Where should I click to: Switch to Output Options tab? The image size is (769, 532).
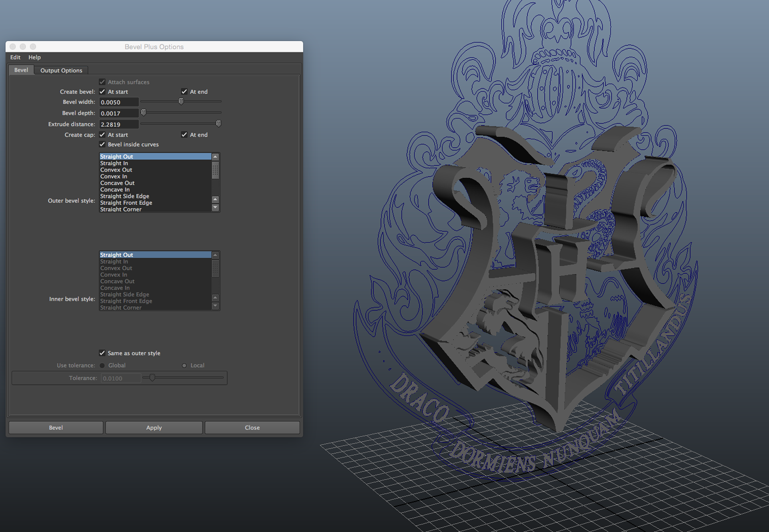tap(61, 70)
